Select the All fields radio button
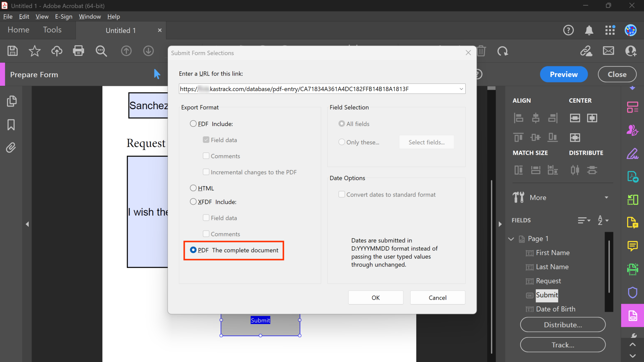 pyautogui.click(x=342, y=124)
